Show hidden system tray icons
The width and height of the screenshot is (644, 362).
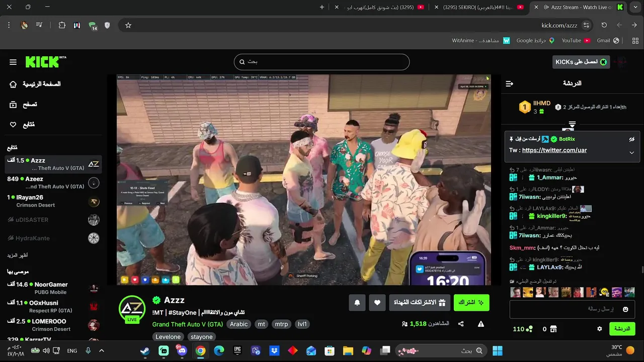102,351
